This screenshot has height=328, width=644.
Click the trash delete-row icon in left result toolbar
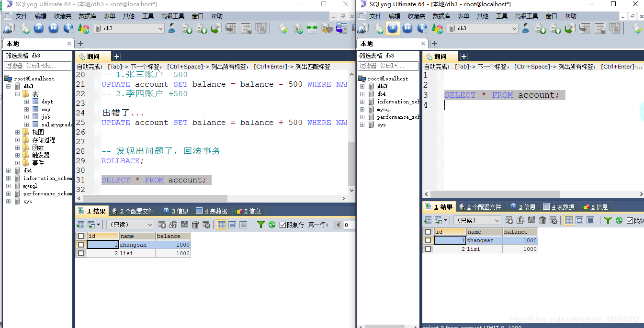tap(195, 225)
